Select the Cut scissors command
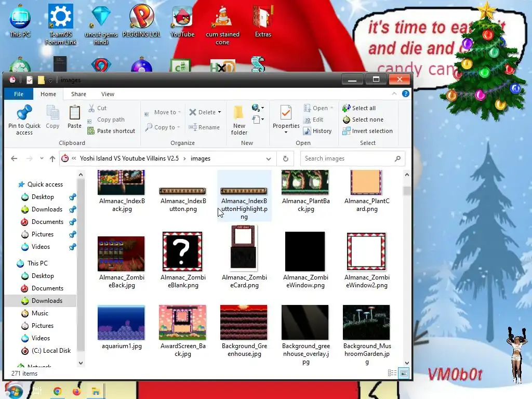 [x=98, y=108]
